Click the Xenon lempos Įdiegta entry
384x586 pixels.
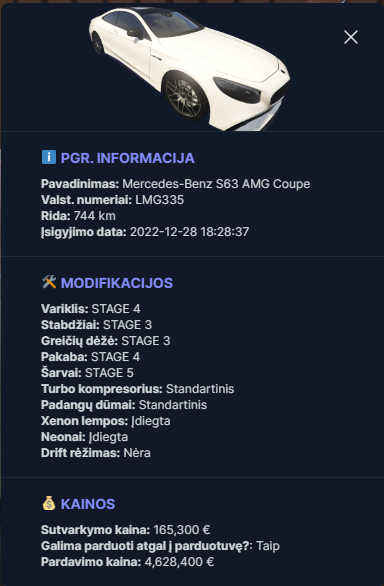click(106, 421)
